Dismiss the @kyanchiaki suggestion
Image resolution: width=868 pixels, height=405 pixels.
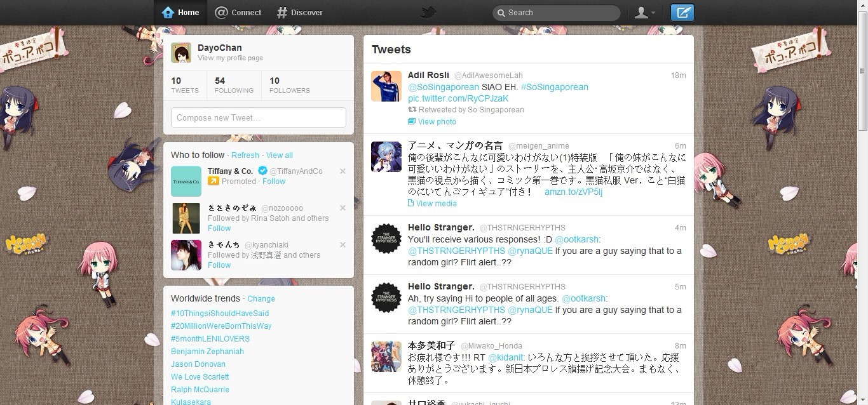coord(343,245)
